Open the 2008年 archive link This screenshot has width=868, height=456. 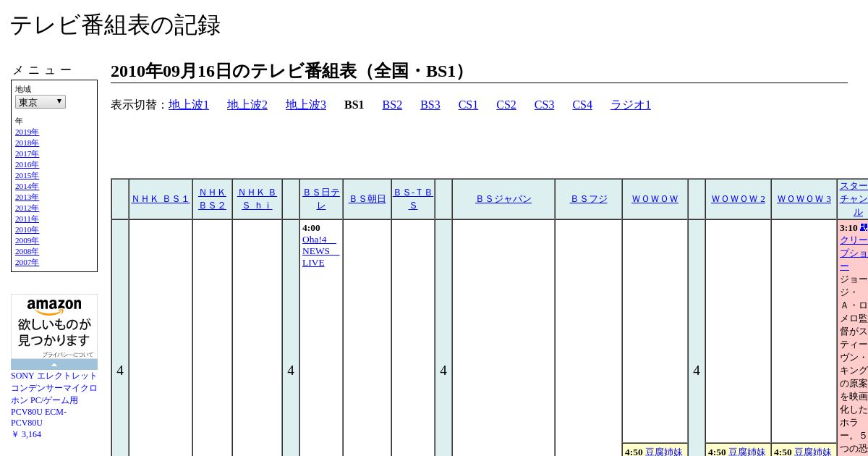(x=27, y=251)
